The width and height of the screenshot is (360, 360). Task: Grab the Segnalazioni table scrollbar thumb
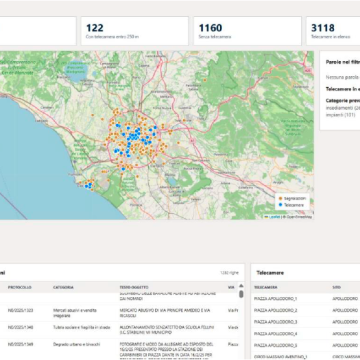click(x=241, y=294)
